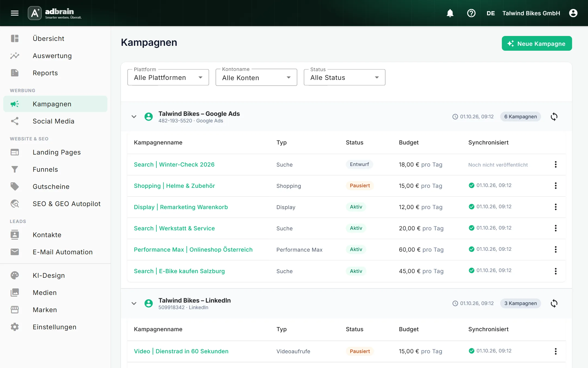The height and width of the screenshot is (368, 588).
Task: Open row menu for Dienstrad in 60 Sekunden
Action: 556,351
